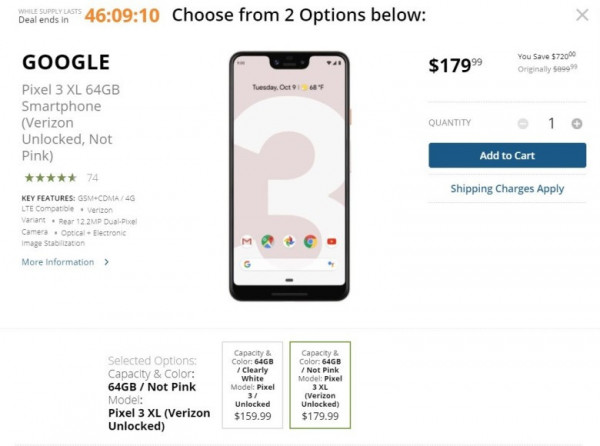This screenshot has height=446, width=600.
Task: Click the Chrome icon on phone image
Action: [x=310, y=241]
